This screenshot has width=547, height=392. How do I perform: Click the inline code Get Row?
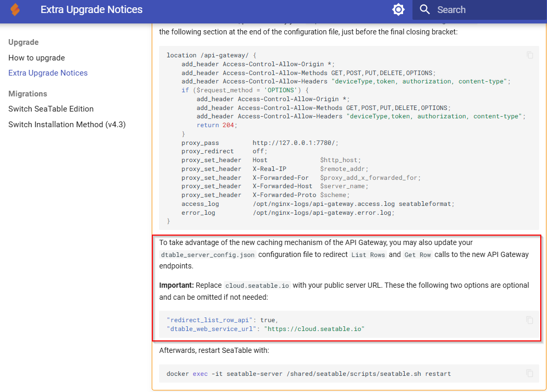pyautogui.click(x=418, y=255)
